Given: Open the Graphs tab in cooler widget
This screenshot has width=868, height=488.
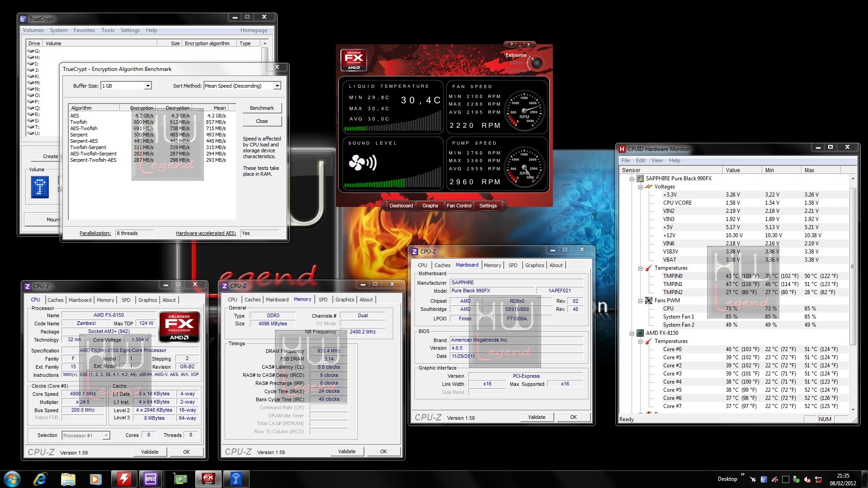Looking at the screenshot, I should click(x=430, y=206).
